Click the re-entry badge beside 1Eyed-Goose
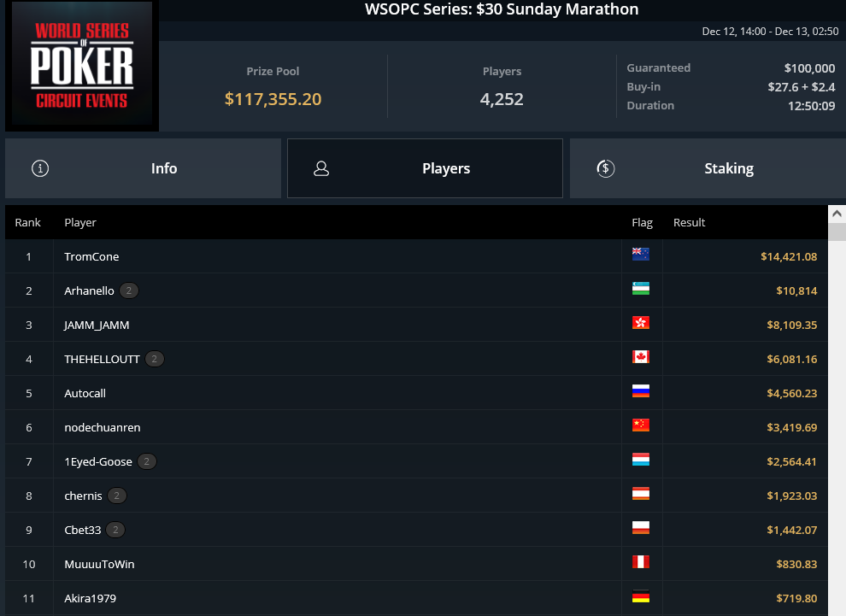 pyautogui.click(x=147, y=461)
